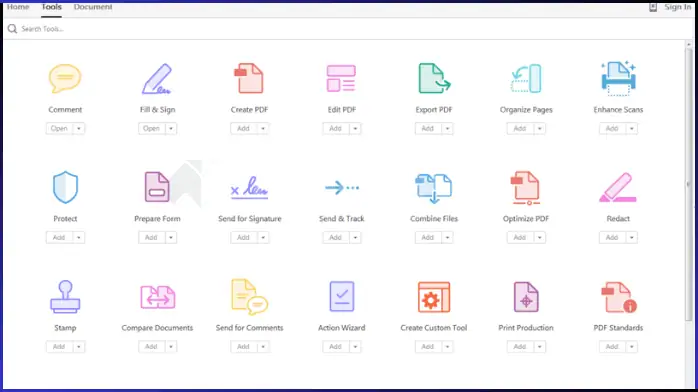Click the Export PDF icon
Screen dimensions: 698x392
(434, 78)
